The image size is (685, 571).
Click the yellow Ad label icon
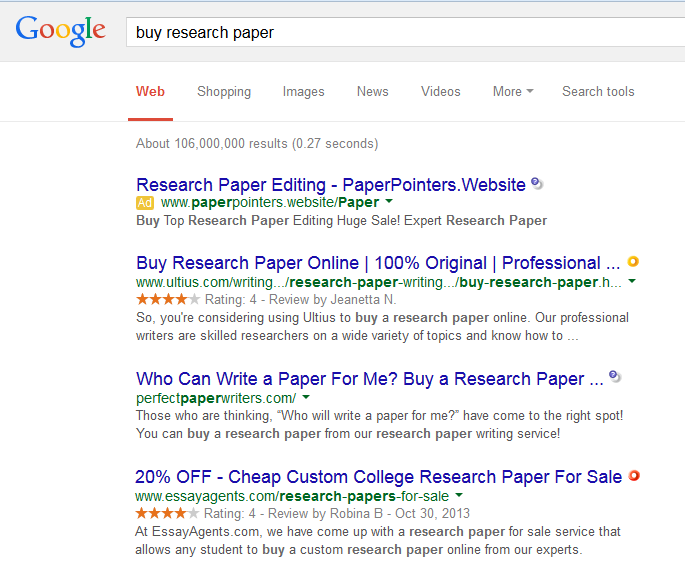tap(145, 203)
